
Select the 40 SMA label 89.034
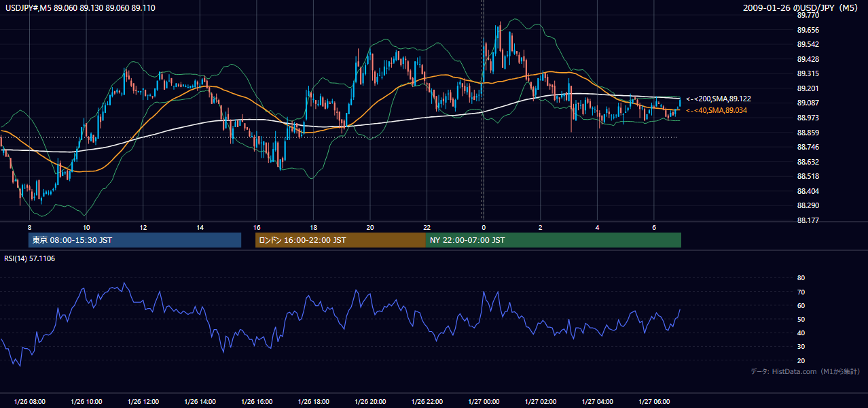tap(717, 110)
